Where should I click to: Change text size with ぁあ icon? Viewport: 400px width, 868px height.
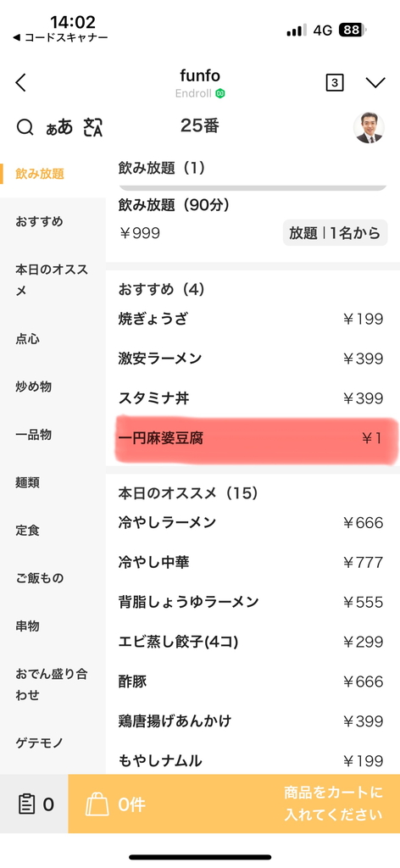tap(59, 127)
